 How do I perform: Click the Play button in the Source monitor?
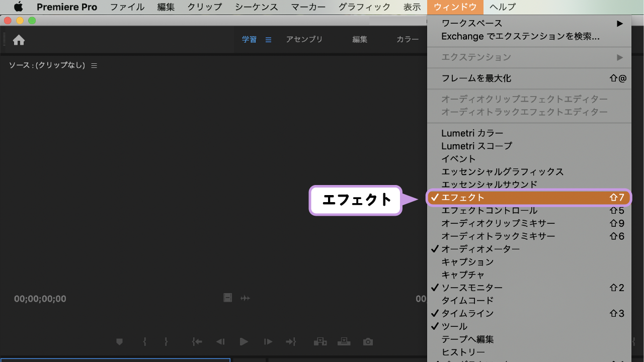(244, 342)
